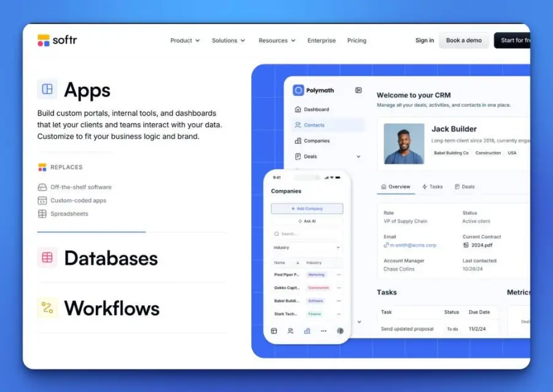
Task: Expand the Workflows section
Action: click(112, 308)
